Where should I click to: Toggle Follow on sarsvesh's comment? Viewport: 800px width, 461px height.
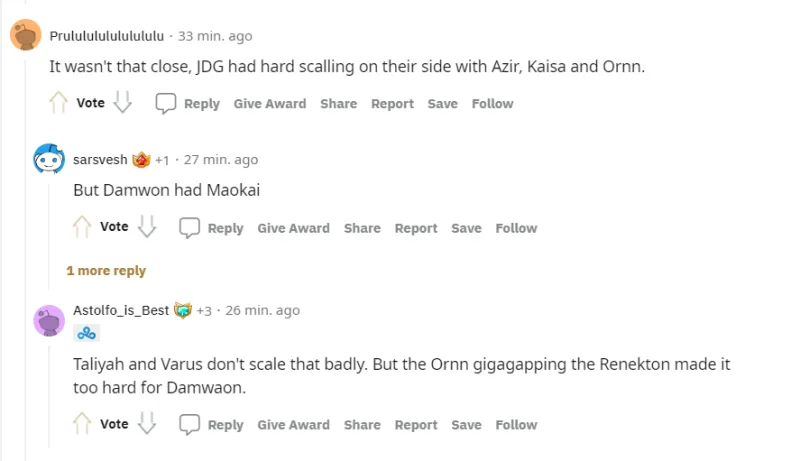point(516,228)
